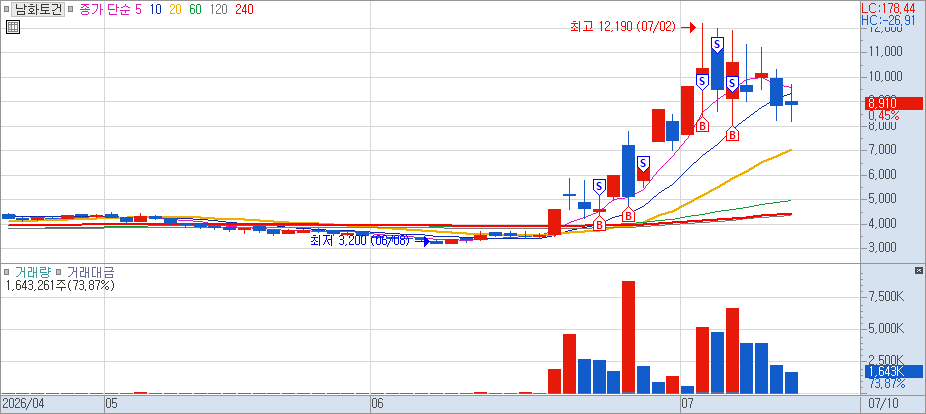Click the LC:178.44 indicator text
Screen dimensions: 926x414
(x=887, y=8)
